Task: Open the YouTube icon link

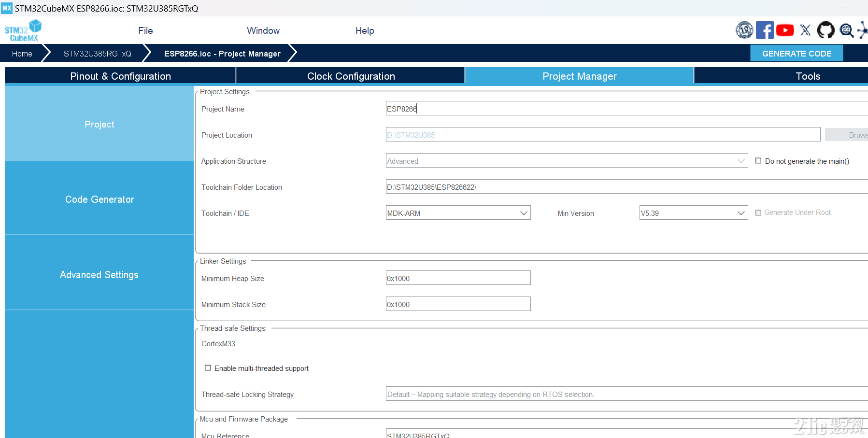Action: (x=785, y=30)
